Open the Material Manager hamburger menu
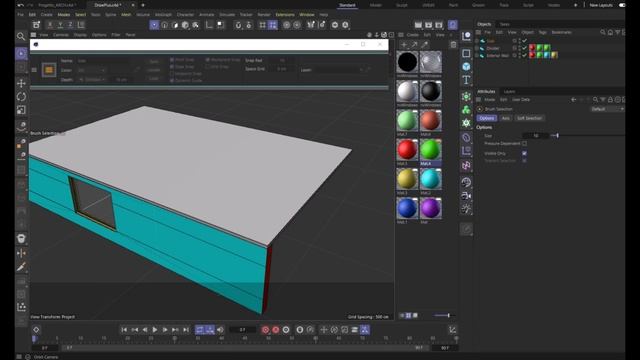640x360 pixels. tap(401, 35)
